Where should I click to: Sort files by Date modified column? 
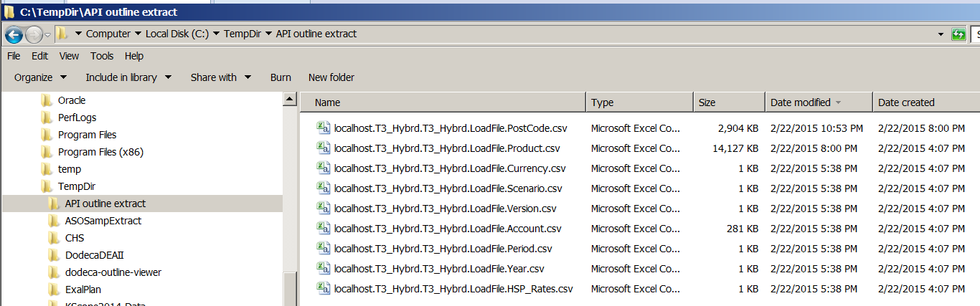[x=801, y=102]
